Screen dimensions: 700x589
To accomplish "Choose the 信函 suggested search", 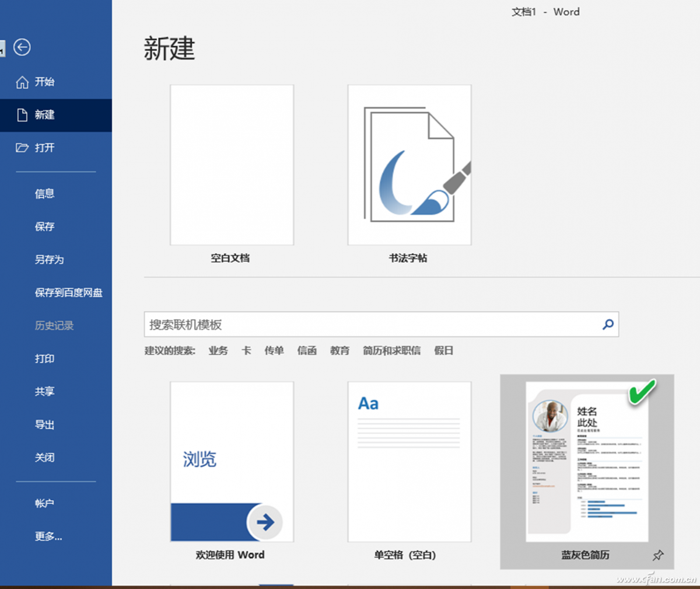I will coord(307,351).
